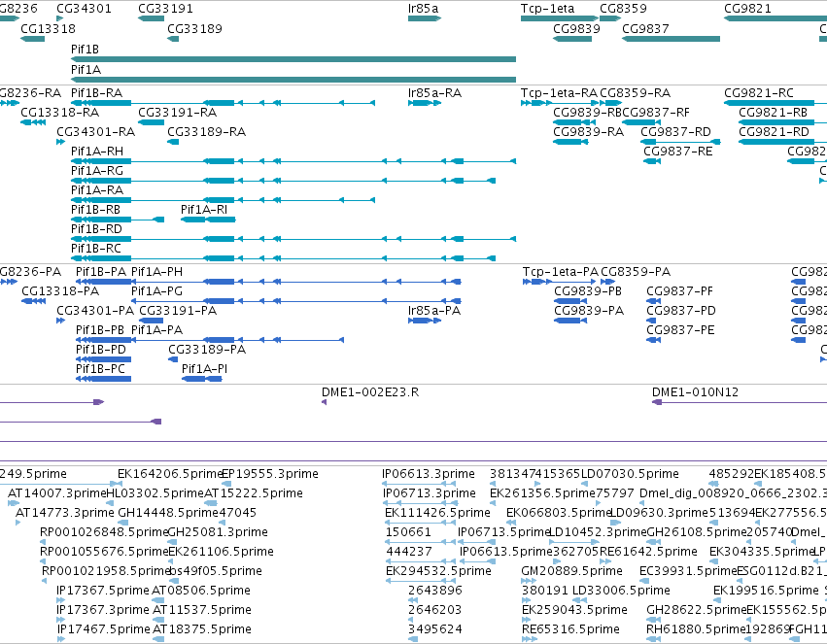Click the Pif1A-RA transcript label
Image resolution: width=827 pixels, height=644 pixels.
tap(97, 189)
